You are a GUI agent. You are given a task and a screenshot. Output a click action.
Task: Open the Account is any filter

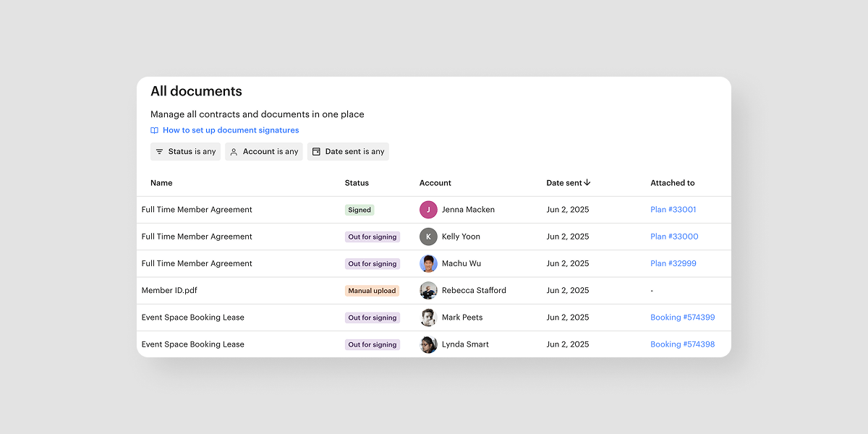pyautogui.click(x=263, y=152)
